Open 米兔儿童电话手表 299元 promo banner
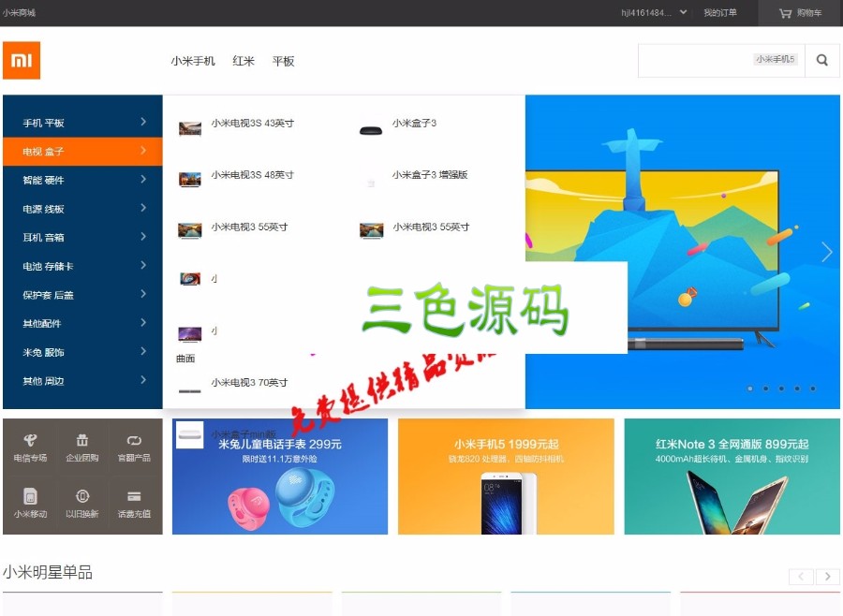843x616 pixels. pos(279,477)
